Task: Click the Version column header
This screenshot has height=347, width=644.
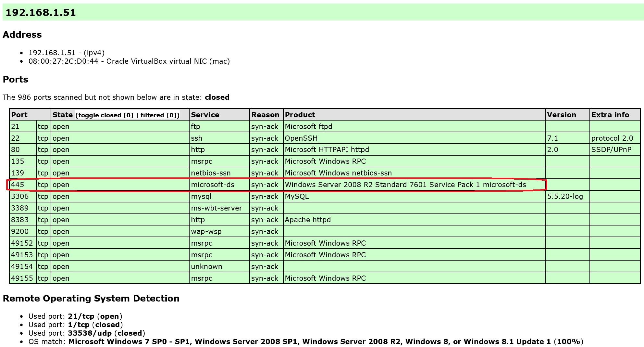Action: [x=561, y=115]
